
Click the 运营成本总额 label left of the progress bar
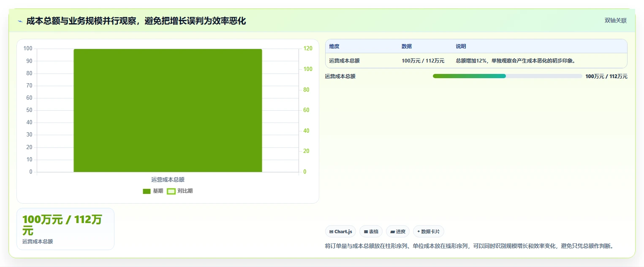pyautogui.click(x=340, y=76)
